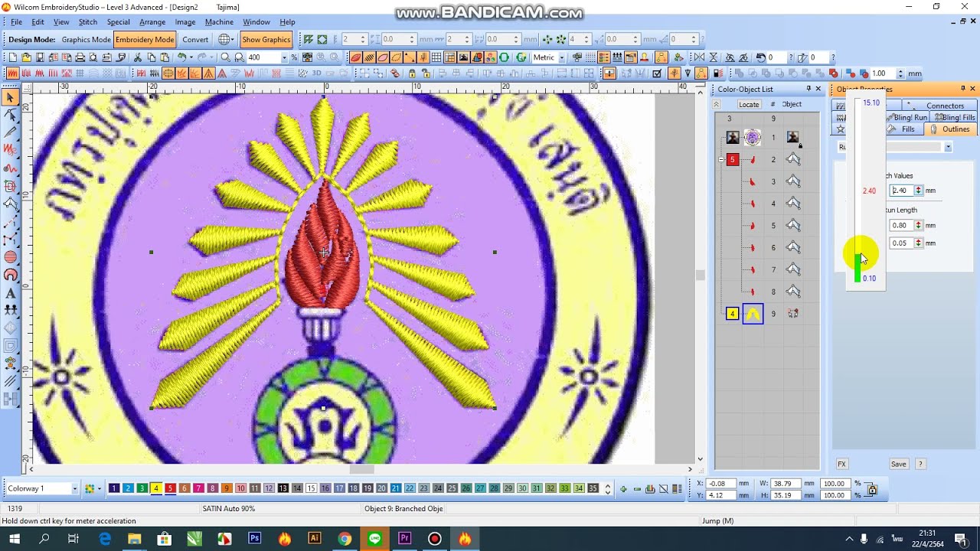Click the Lock object padlock icon
This screenshot has width=980, height=551.
tap(412, 73)
